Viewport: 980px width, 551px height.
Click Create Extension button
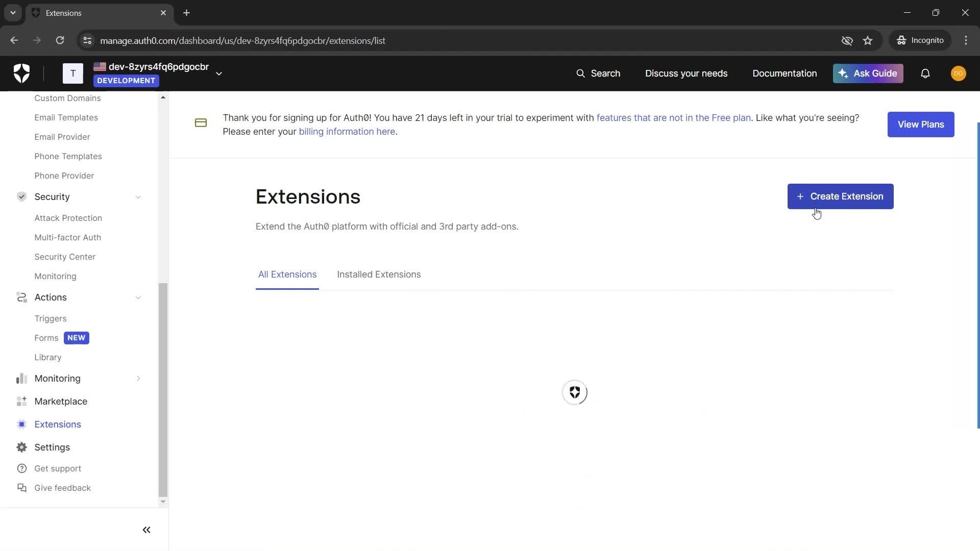(x=840, y=196)
